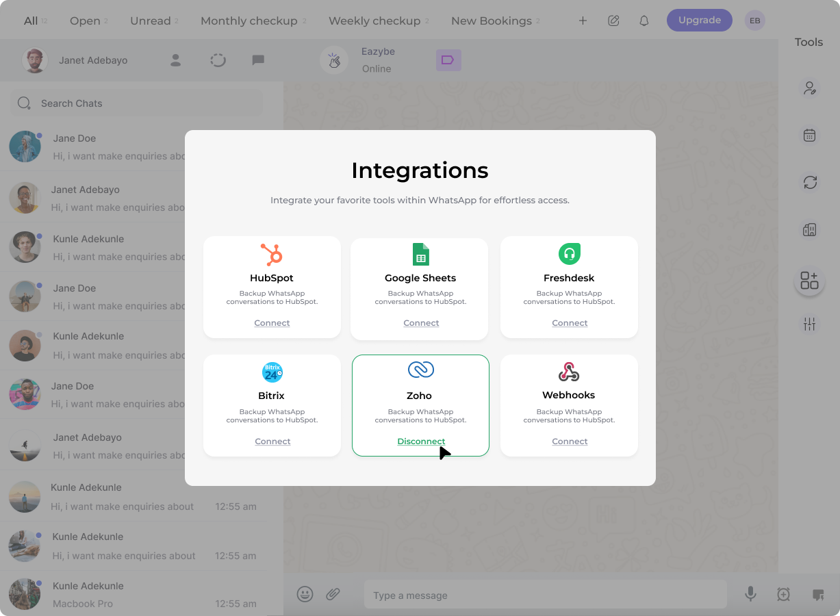This screenshot has width=840, height=616.
Task: Connect the Webhooks integration
Action: 570,441
